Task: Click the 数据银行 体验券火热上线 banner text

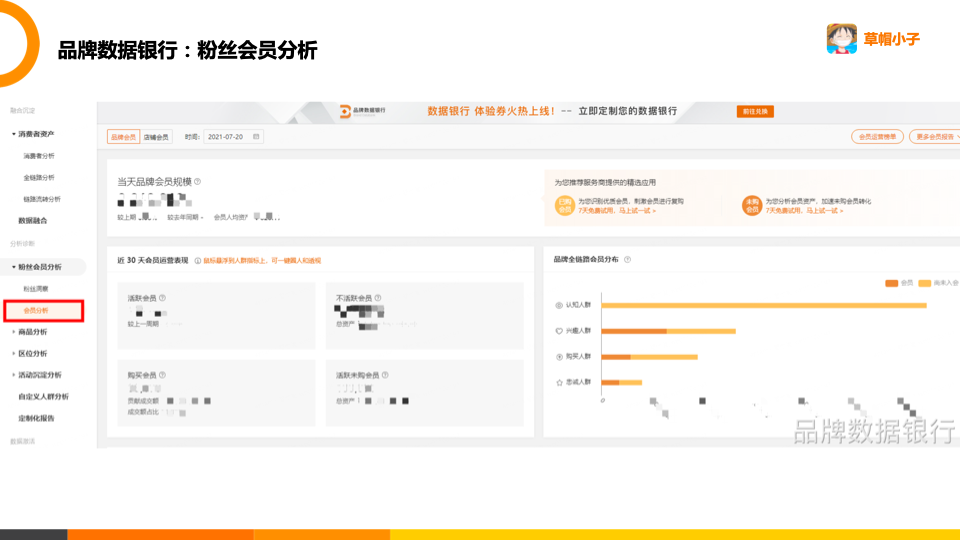Action: pyautogui.click(x=492, y=111)
